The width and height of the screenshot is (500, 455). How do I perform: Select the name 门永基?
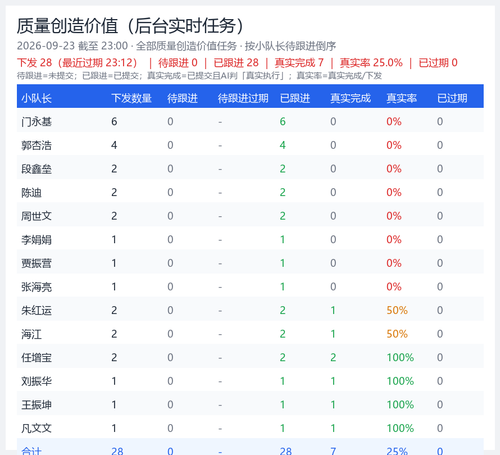coord(36,122)
